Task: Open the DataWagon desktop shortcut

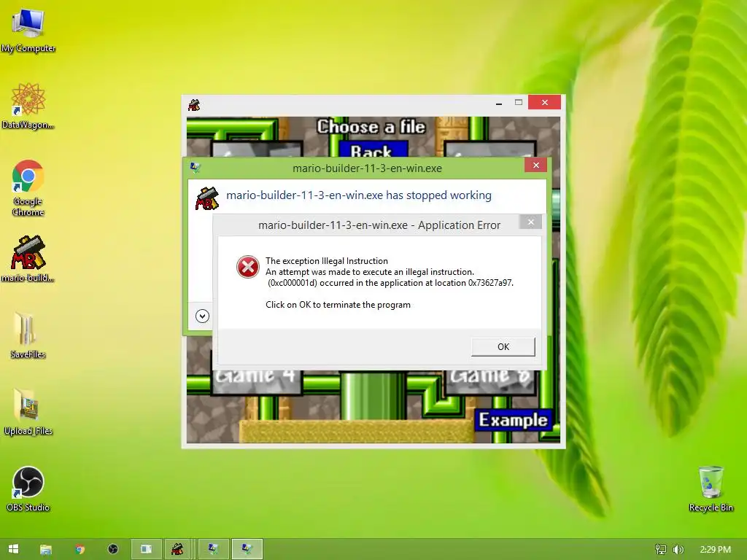Action: pyautogui.click(x=28, y=106)
